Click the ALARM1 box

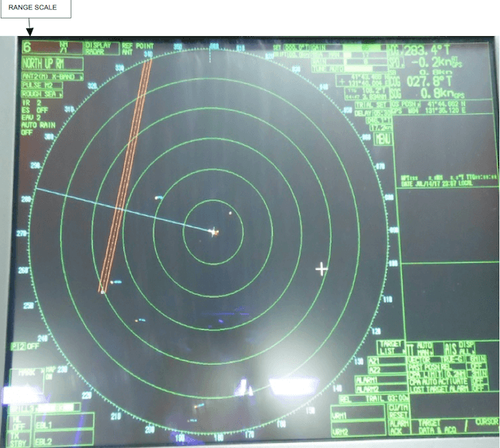(x=381, y=380)
